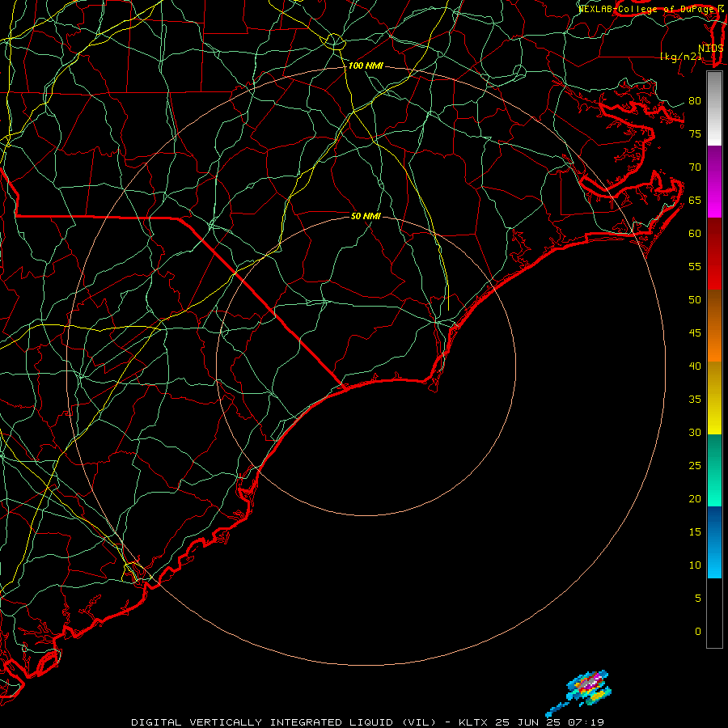Click the 35 value on the color scale

coord(695,400)
